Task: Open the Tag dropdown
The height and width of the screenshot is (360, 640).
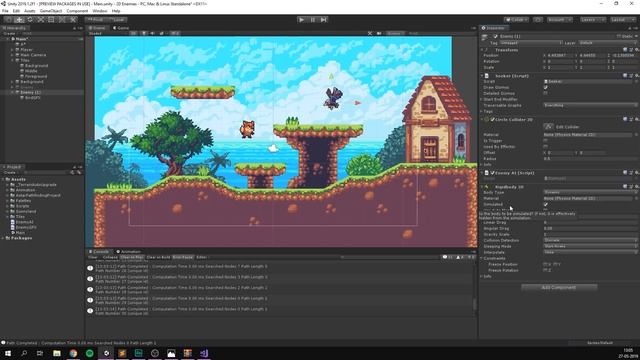Action: (531, 42)
